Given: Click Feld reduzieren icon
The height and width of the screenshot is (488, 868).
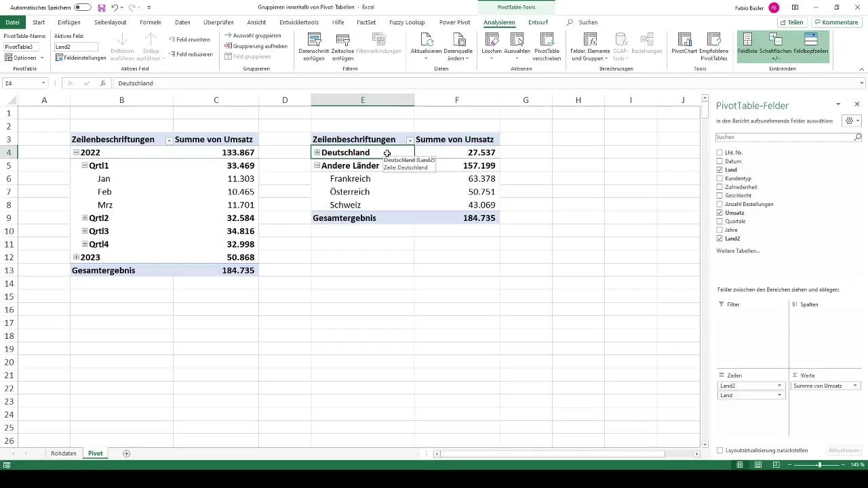Looking at the screenshot, I should tap(172, 54).
